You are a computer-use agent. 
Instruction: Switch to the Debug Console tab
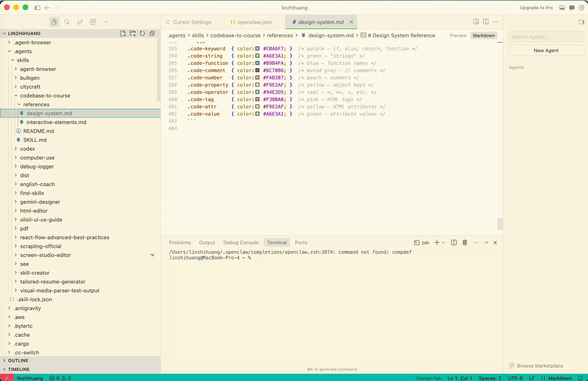[x=241, y=243]
